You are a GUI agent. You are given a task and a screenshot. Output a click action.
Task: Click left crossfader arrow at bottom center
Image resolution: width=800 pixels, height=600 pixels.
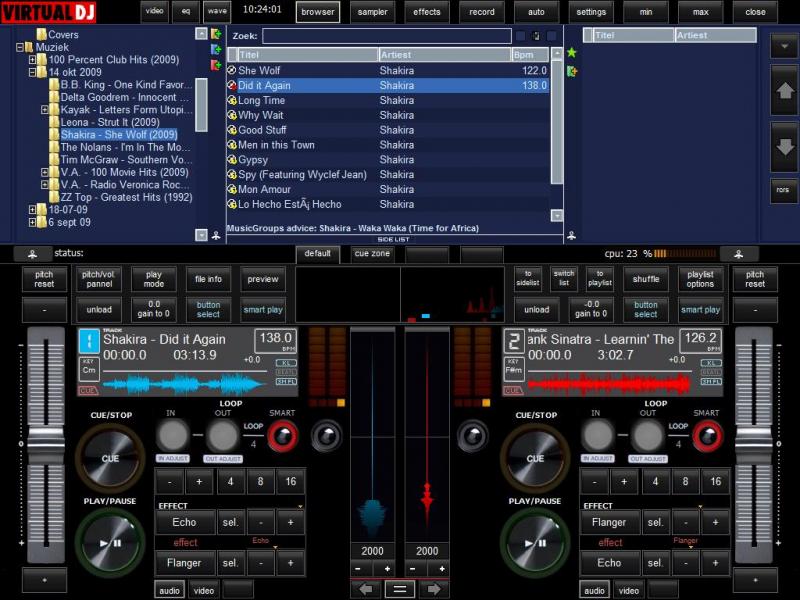[365, 589]
